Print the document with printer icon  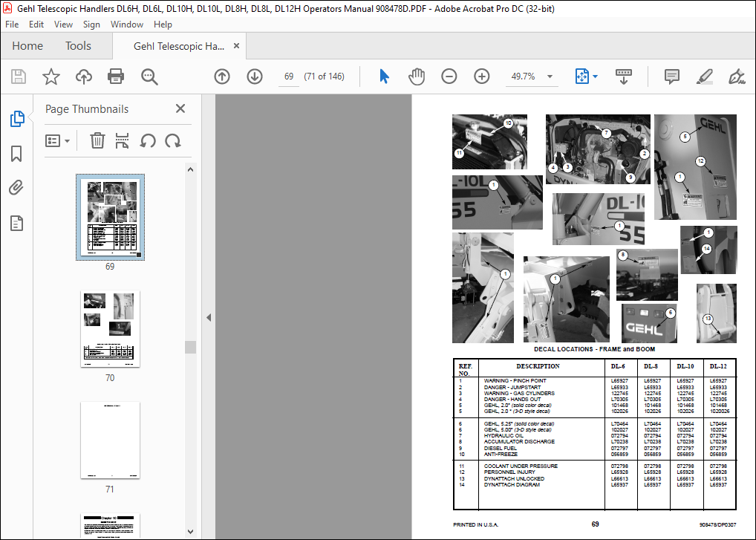pyautogui.click(x=116, y=77)
